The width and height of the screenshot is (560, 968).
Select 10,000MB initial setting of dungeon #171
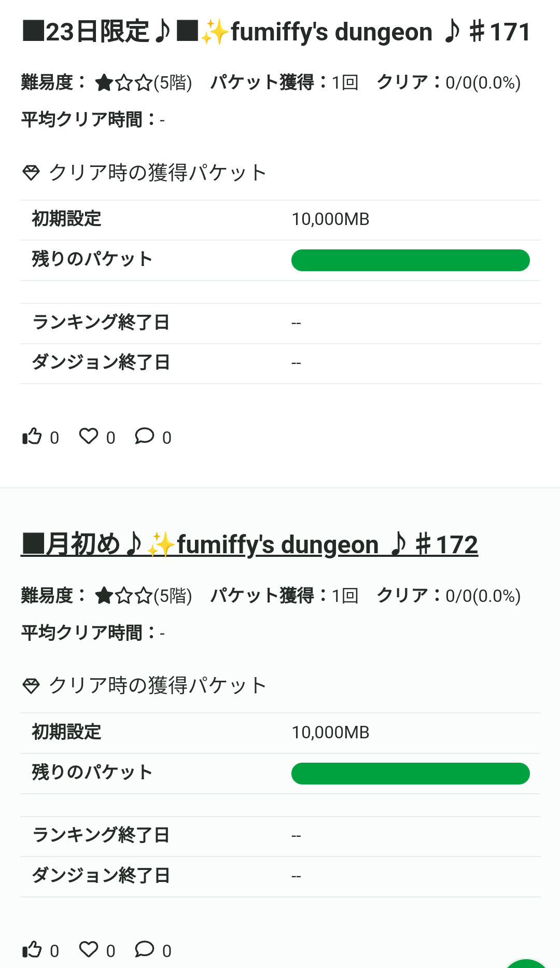330,219
